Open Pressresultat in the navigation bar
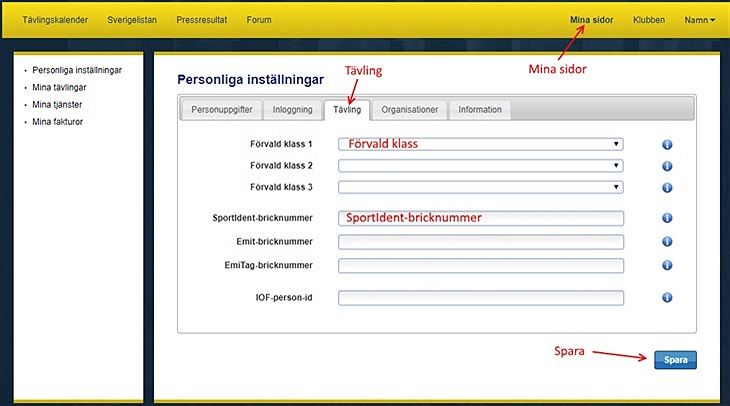This screenshot has width=730, height=406. [x=202, y=20]
